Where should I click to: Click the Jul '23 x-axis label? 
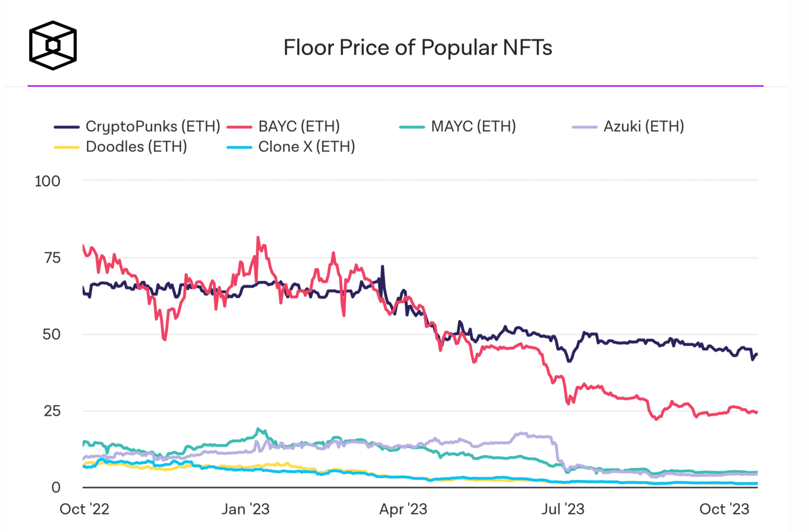click(563, 509)
